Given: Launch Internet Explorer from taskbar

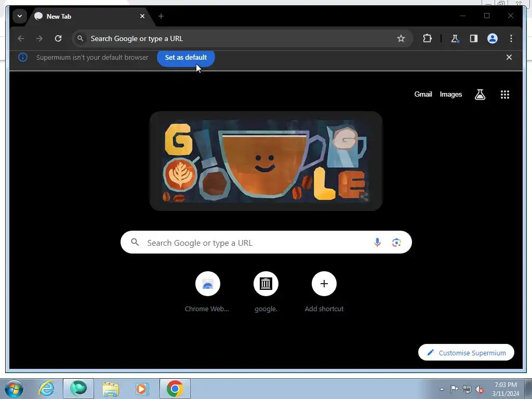Looking at the screenshot, I should [46, 389].
